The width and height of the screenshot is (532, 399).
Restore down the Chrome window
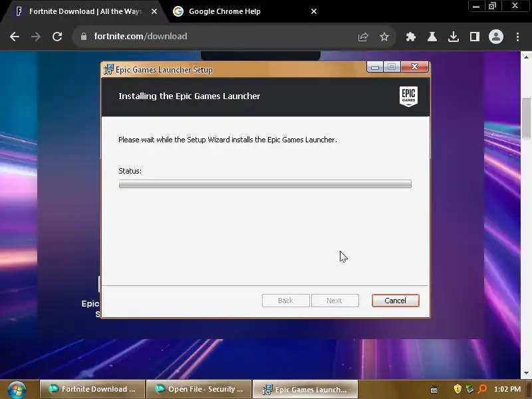coord(492,6)
